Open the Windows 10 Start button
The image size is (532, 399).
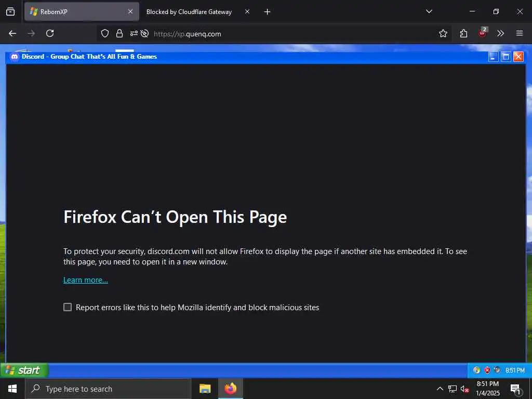coord(12,389)
